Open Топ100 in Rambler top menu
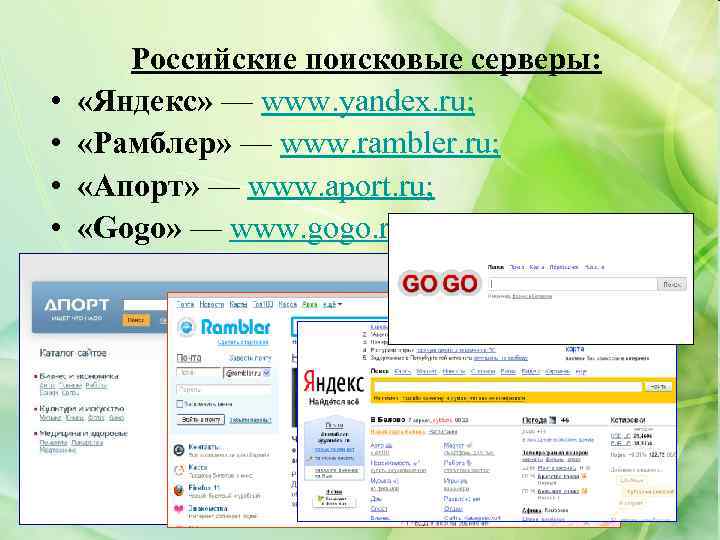The width and height of the screenshot is (720, 540). click(x=264, y=304)
